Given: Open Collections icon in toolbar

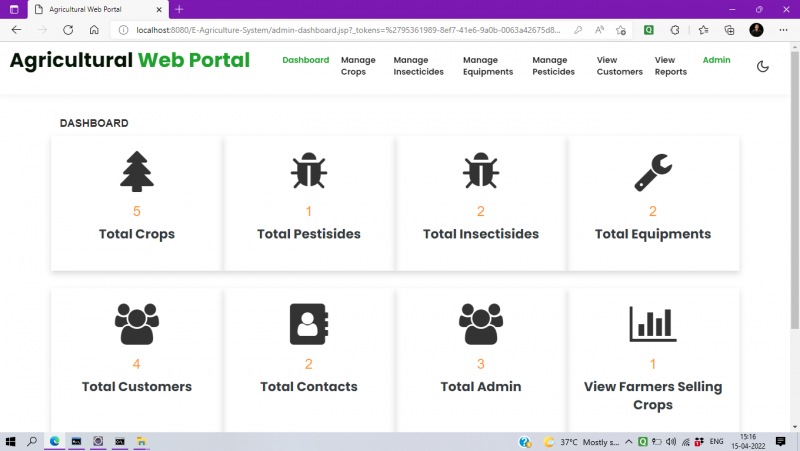Looking at the screenshot, I should coord(730,30).
